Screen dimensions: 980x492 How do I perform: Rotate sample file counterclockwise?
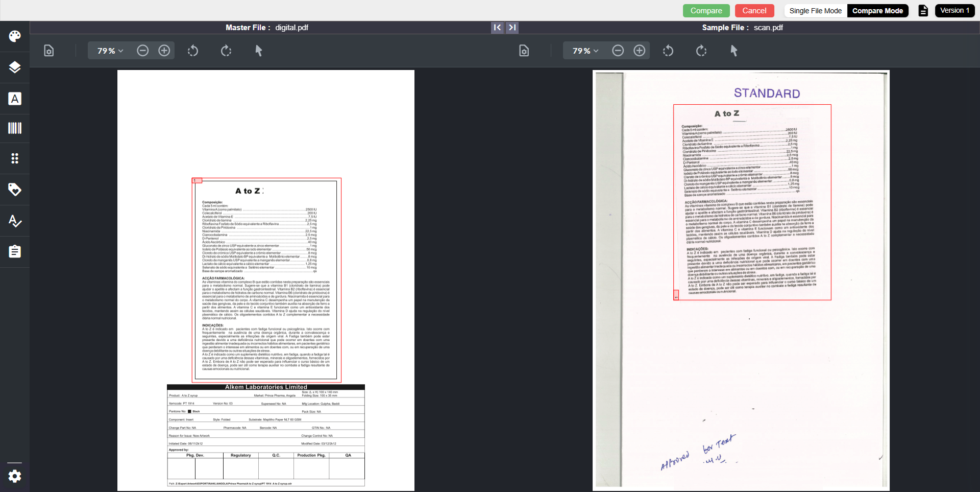[668, 51]
